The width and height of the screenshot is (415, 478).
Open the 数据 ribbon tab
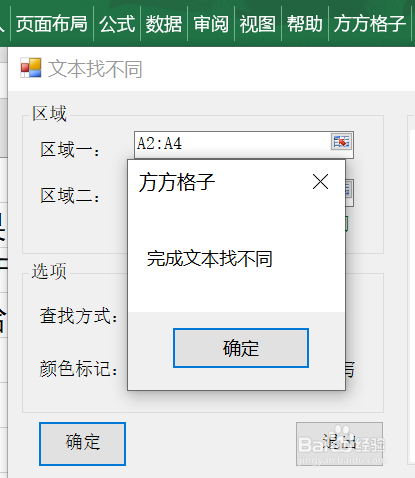[164, 24]
